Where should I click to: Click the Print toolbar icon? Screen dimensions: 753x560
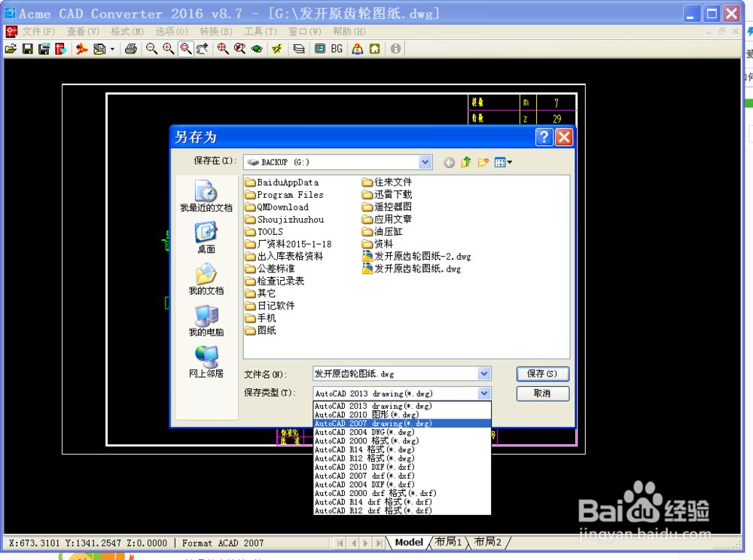pos(130,49)
